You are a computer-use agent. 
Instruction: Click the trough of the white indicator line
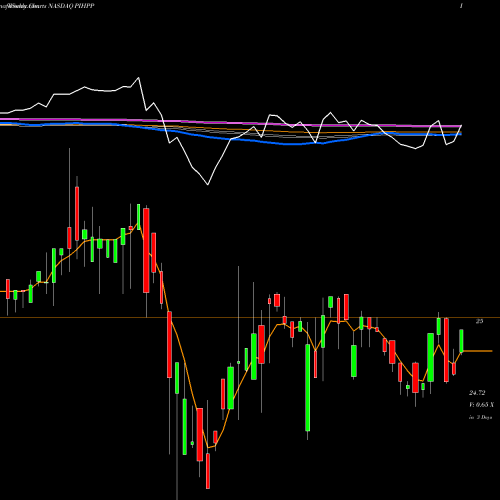pos(208,184)
